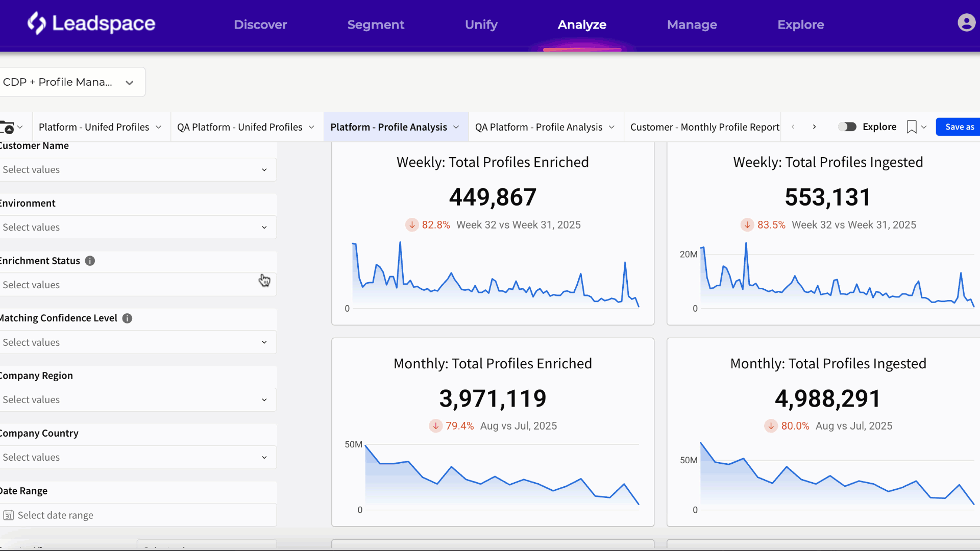The height and width of the screenshot is (551, 980).
Task: Click the Enrichment Status filter label
Action: pos(40,261)
